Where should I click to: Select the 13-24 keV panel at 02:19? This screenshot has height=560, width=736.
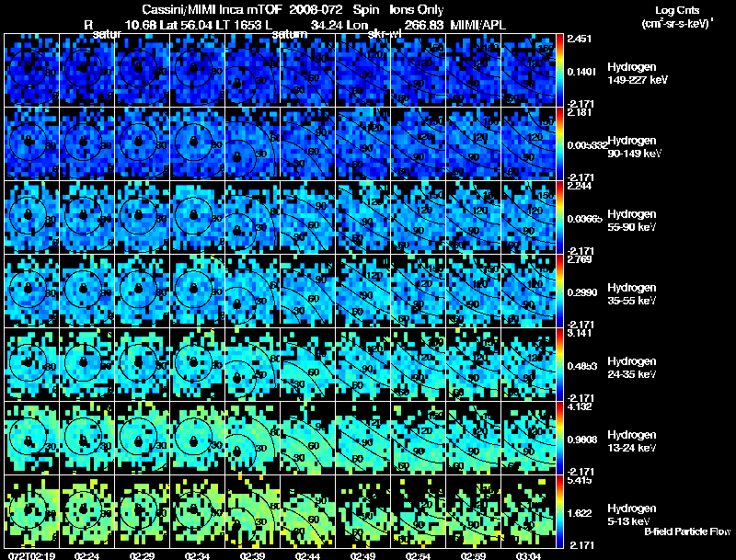pyautogui.click(x=31, y=439)
